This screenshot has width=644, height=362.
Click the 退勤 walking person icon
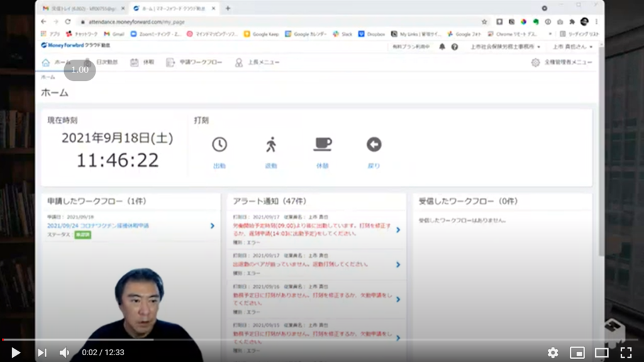click(x=271, y=145)
